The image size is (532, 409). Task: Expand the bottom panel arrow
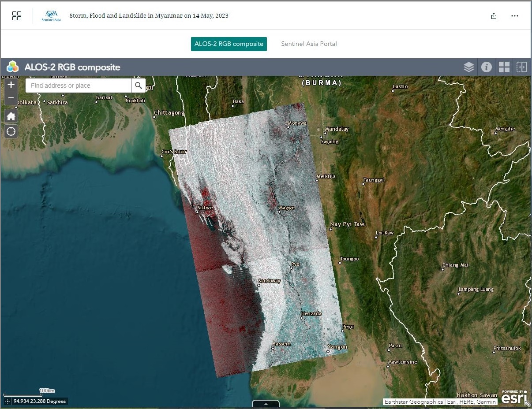click(x=265, y=403)
